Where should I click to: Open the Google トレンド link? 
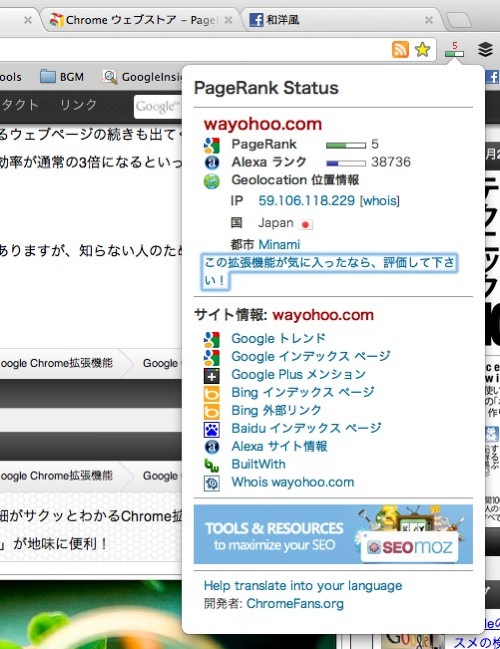click(x=279, y=339)
